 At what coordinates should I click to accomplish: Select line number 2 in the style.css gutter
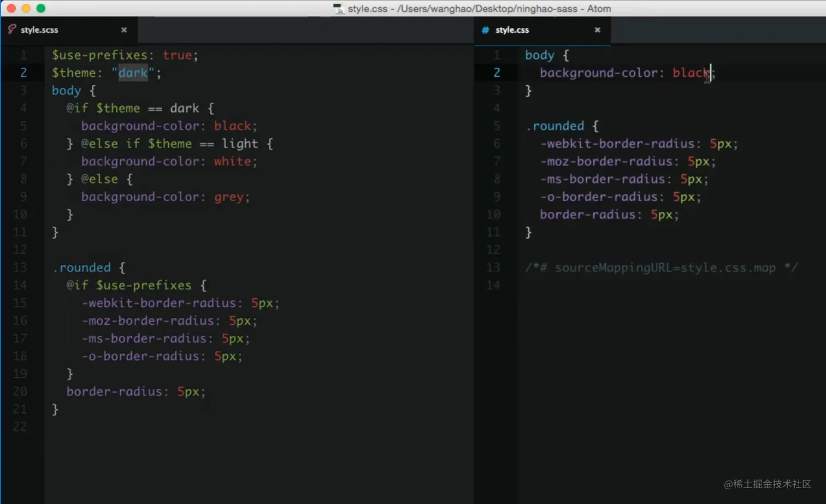coord(497,73)
